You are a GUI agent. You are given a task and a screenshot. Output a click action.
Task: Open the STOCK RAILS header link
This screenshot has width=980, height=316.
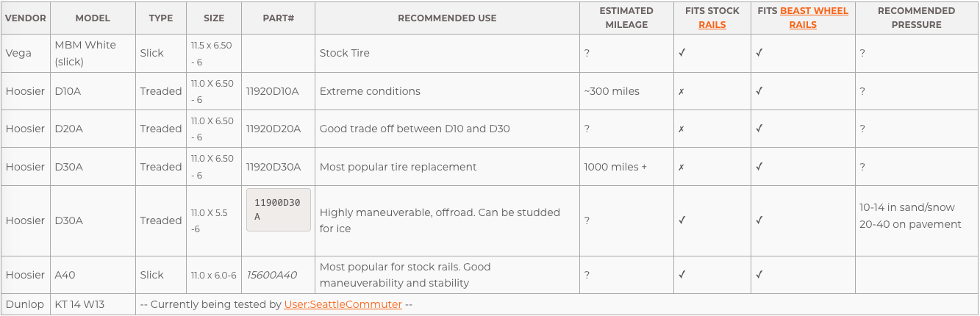[712, 24]
